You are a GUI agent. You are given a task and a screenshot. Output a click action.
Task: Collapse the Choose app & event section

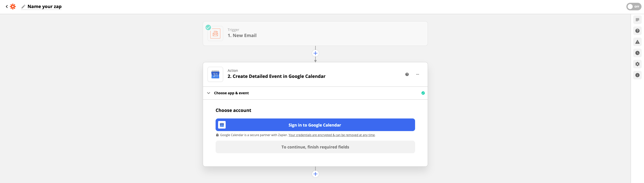point(209,93)
